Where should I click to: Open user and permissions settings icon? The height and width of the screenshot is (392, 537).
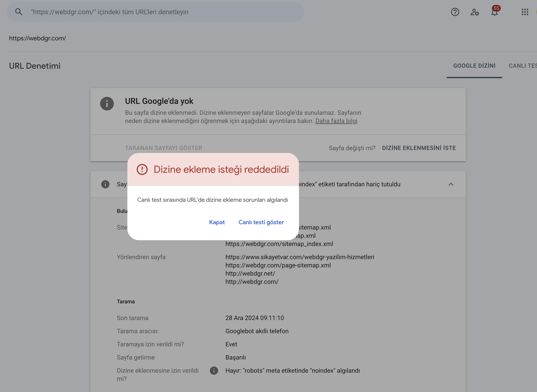pos(475,12)
